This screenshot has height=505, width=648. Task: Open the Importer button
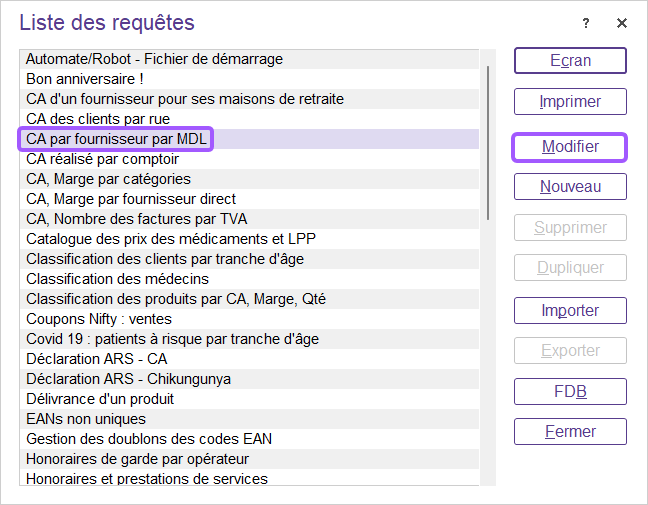tap(570, 311)
